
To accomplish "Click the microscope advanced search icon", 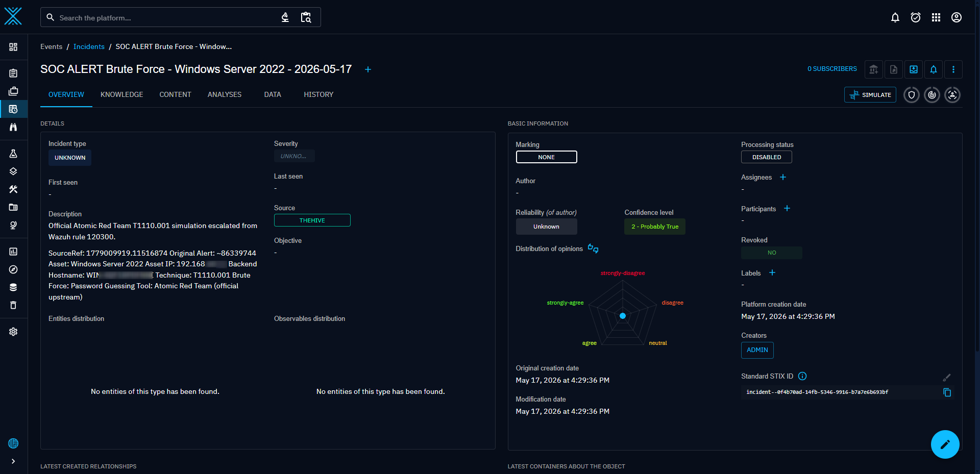I will click(x=285, y=17).
